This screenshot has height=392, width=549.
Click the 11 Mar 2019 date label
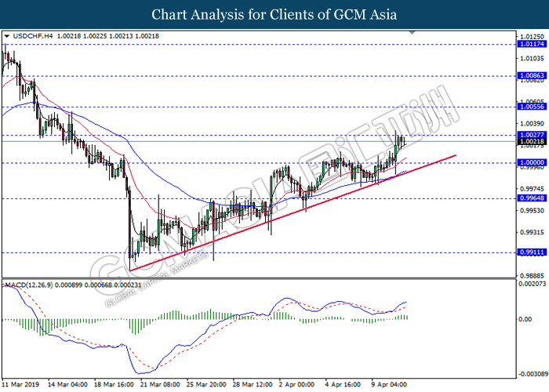coord(21,385)
